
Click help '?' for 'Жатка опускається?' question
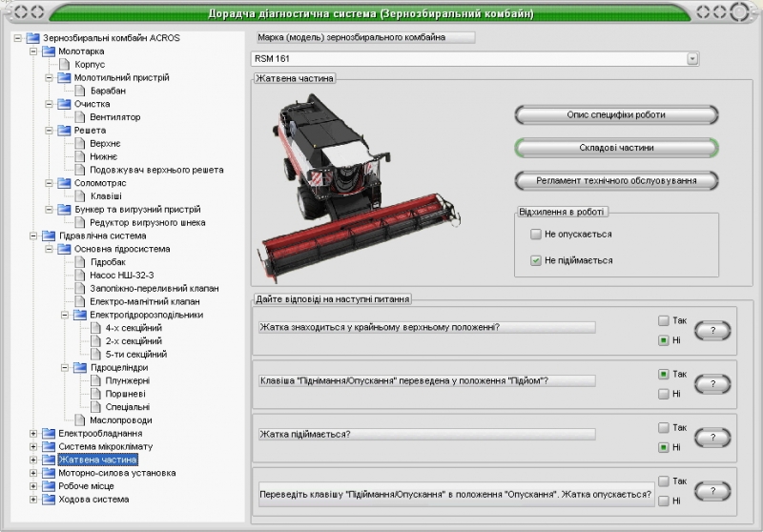[x=712, y=491]
